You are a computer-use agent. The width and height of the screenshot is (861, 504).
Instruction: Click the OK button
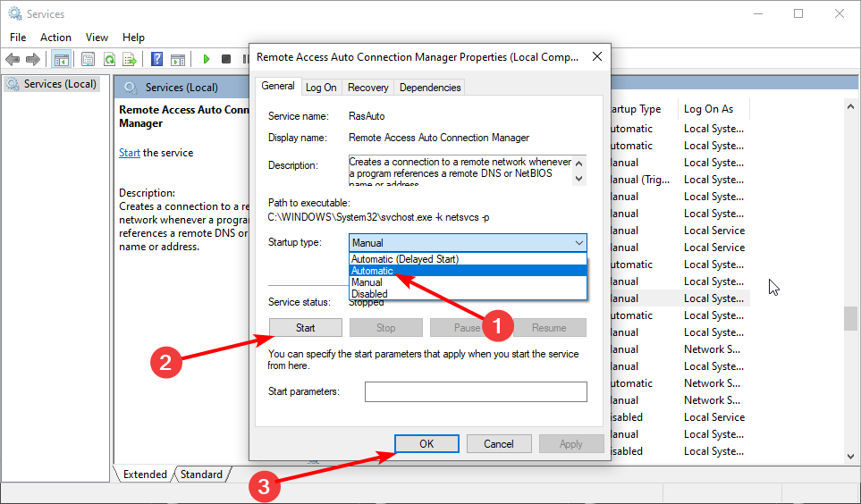click(426, 443)
